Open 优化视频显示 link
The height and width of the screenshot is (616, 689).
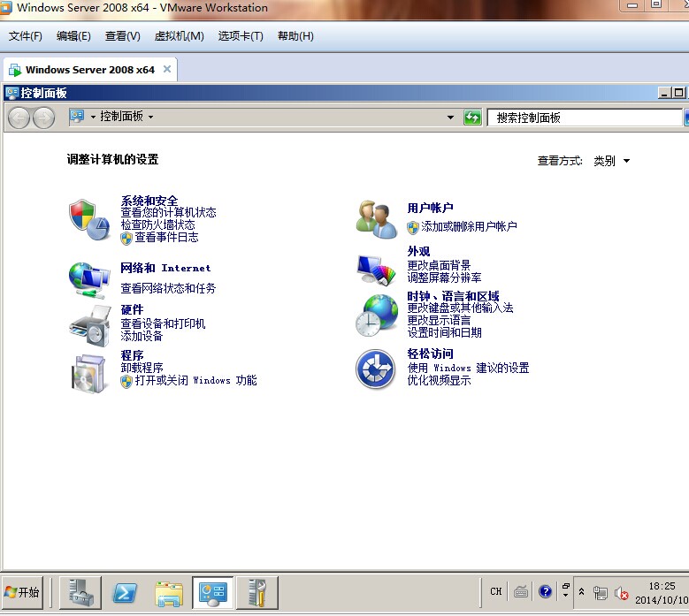[x=439, y=380]
